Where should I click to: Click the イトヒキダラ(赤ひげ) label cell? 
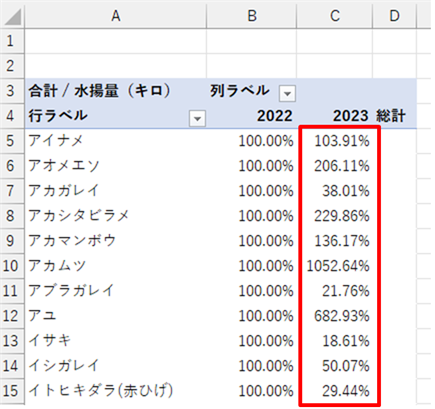[x=116, y=391]
